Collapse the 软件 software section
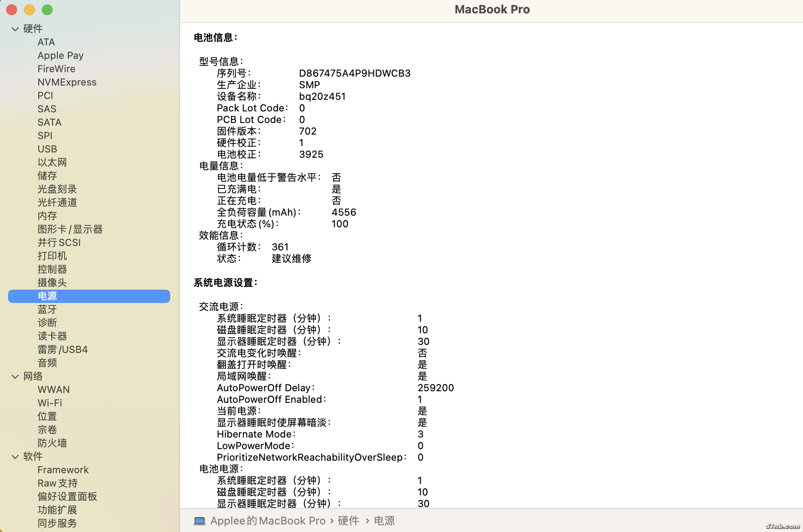This screenshot has height=532, width=803. [x=15, y=457]
